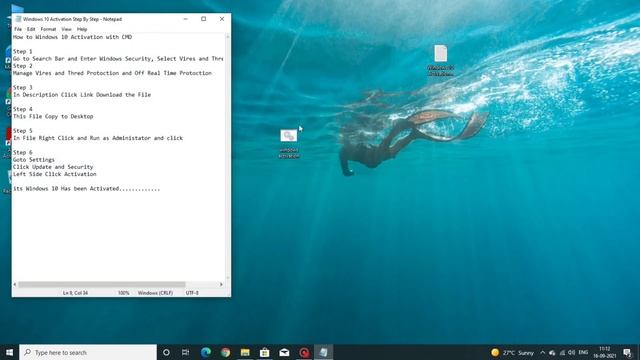The width and height of the screenshot is (640, 360).
Task: Click the heading 'How to Windows 10 Activation with CMD'
Action: (72, 37)
